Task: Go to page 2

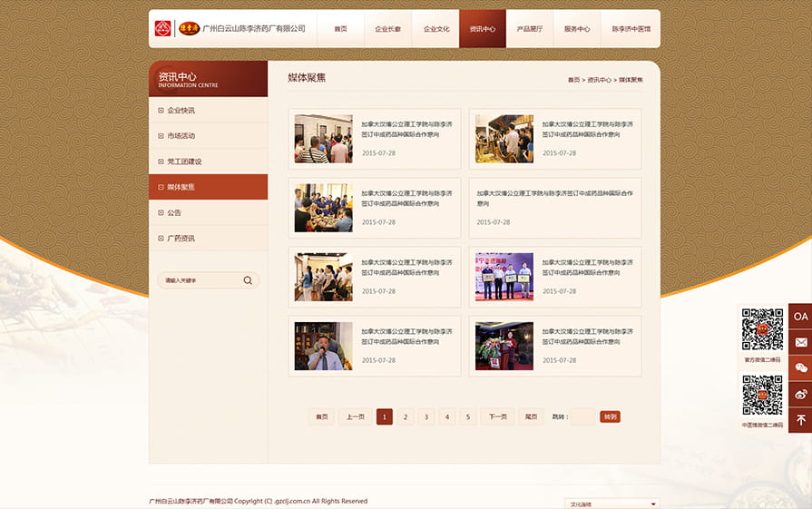Action: (x=406, y=416)
